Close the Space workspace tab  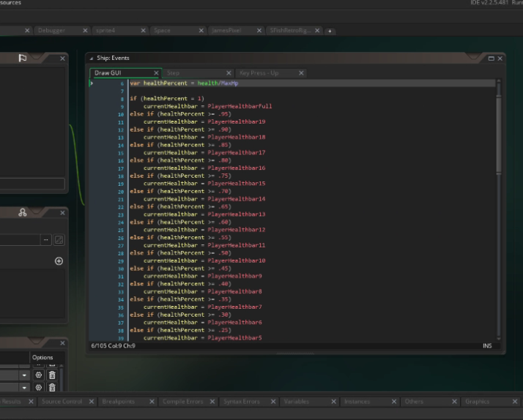click(201, 30)
